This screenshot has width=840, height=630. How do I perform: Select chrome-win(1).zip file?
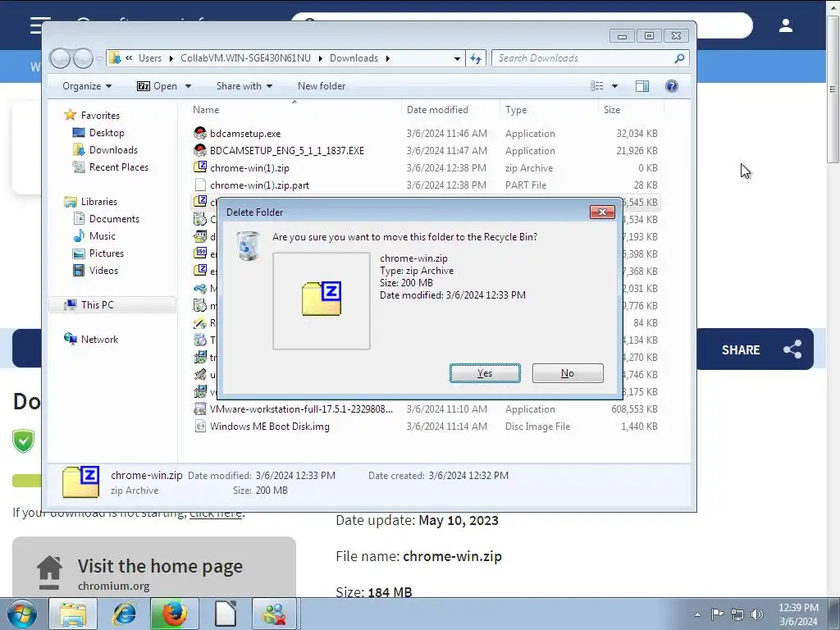249,167
